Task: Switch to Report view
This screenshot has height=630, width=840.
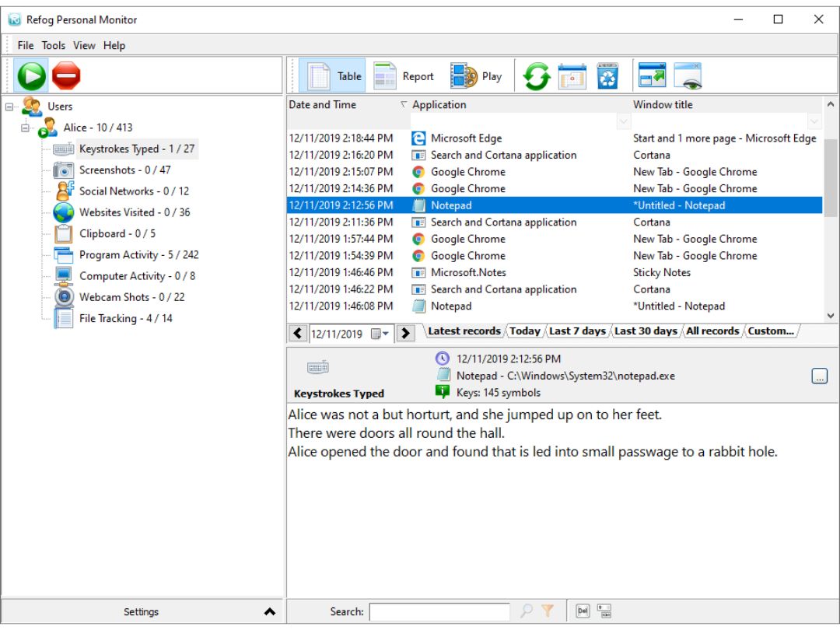Action: coord(404,76)
